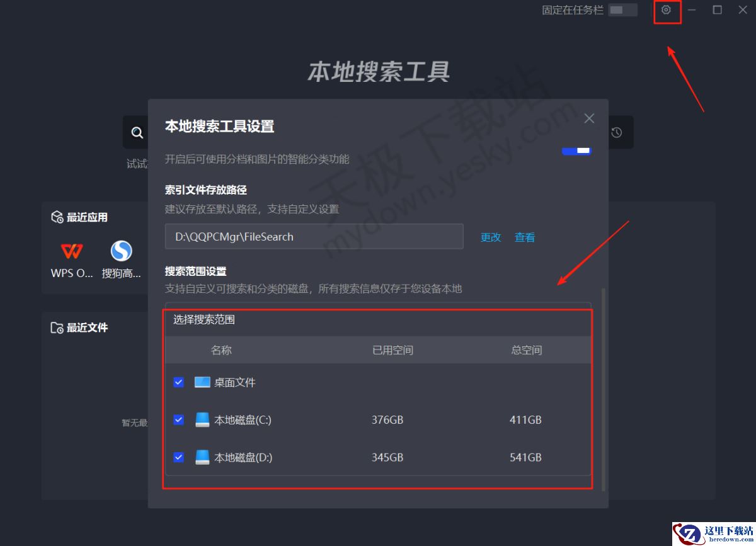This screenshot has height=546, width=756.
Task: Uncheck the 本地磁盘(D:) checkbox
Action: 178,457
